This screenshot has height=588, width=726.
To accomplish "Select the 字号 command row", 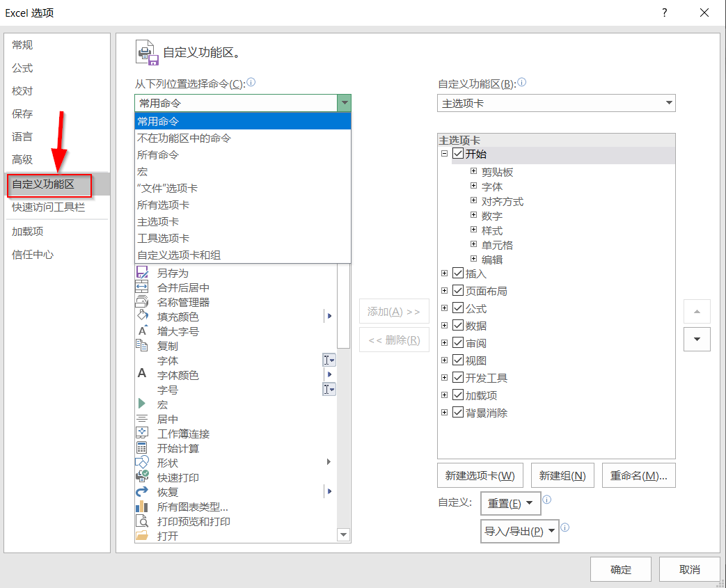I will tap(237, 390).
